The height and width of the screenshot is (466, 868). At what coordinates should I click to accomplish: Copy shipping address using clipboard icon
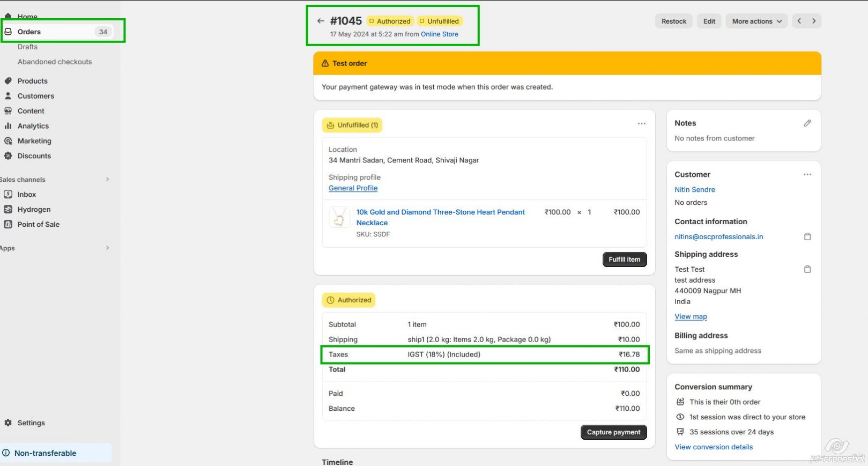(x=807, y=269)
